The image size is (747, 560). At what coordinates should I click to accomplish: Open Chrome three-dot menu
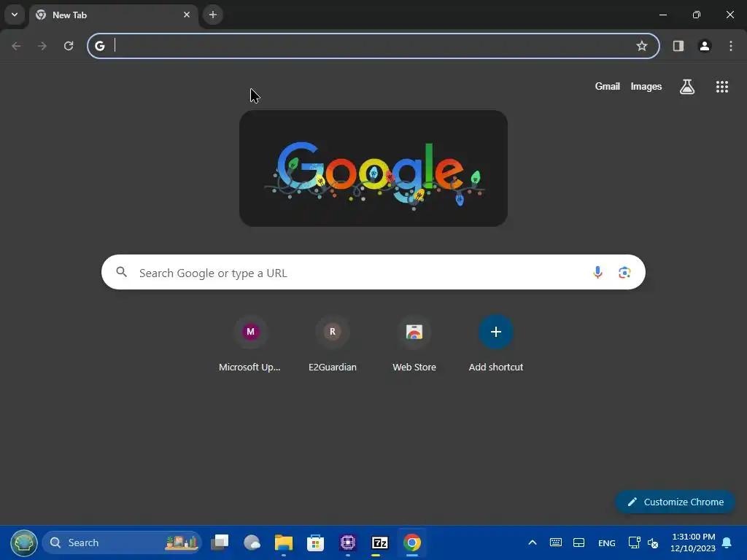[731, 46]
